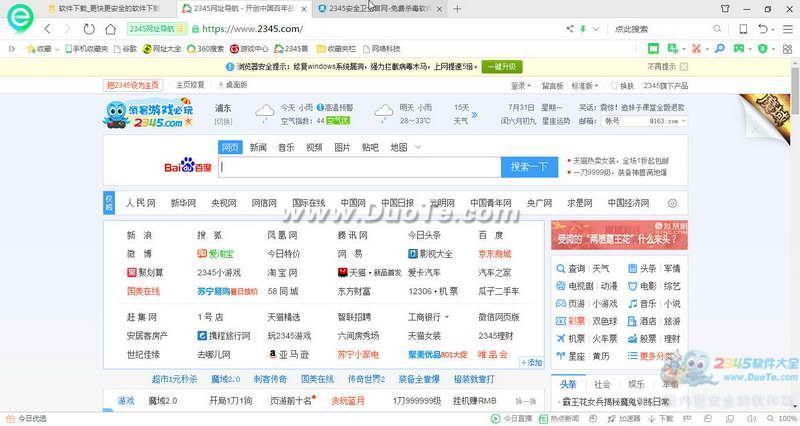Click the settings gear beside 中国经济网

672,203
